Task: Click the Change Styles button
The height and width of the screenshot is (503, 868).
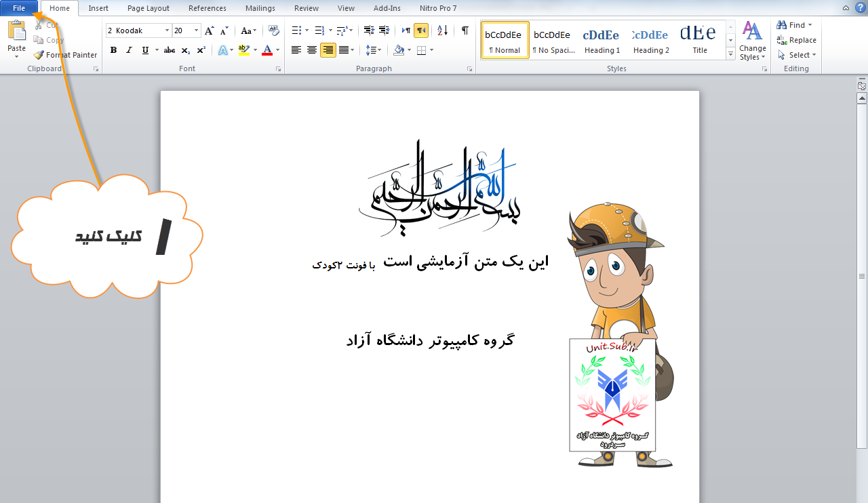Action: 752,41
